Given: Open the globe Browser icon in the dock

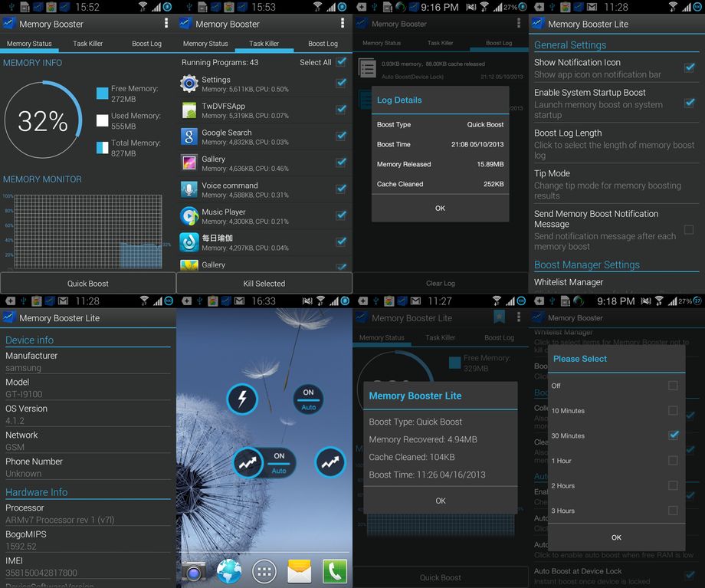Looking at the screenshot, I should tap(229, 571).
